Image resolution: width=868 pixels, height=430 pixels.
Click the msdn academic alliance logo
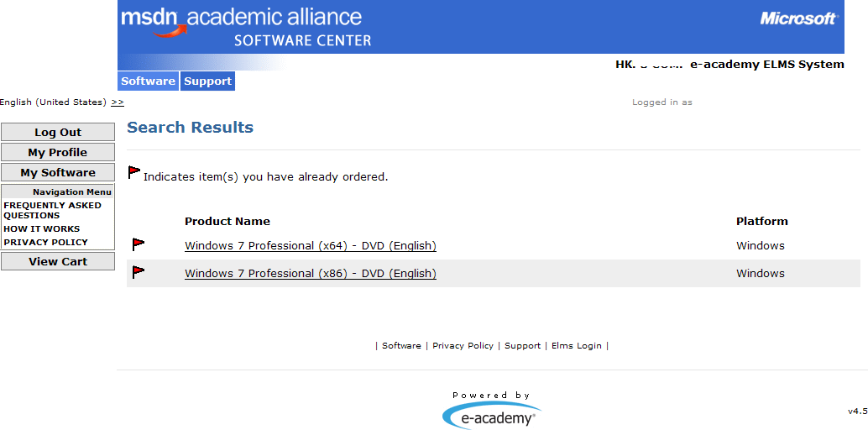point(246,27)
